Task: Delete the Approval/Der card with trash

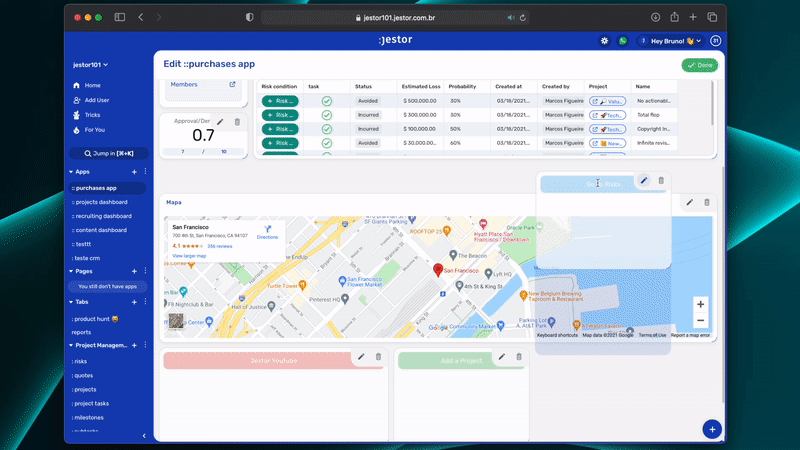Action: [x=237, y=122]
